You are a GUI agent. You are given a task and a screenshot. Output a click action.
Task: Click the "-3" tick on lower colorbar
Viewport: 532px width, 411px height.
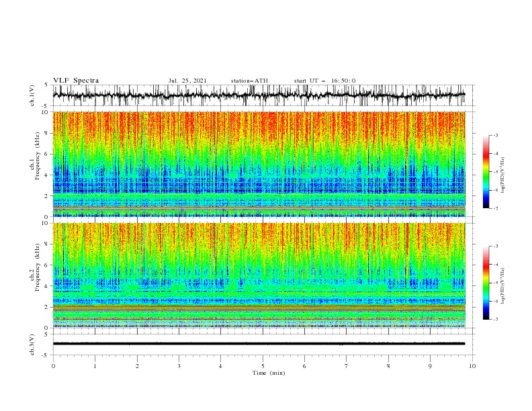pyautogui.click(x=495, y=246)
